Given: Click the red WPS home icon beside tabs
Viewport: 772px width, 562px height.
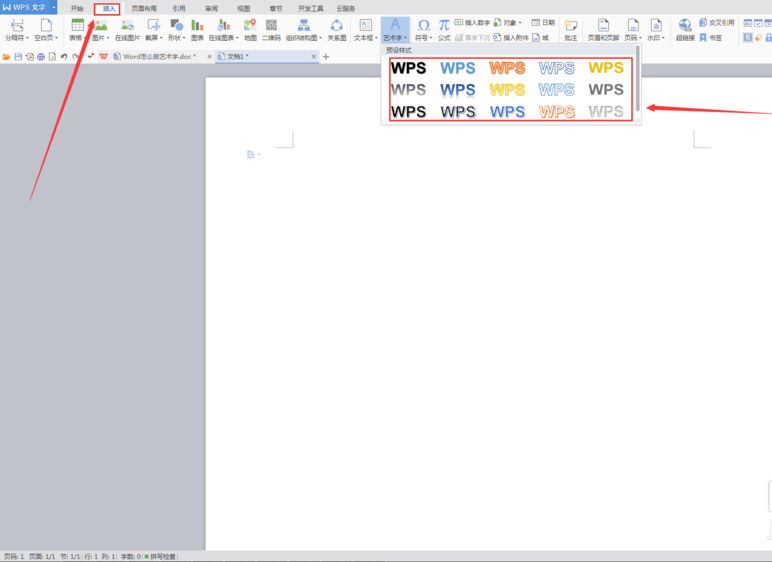Looking at the screenshot, I should click(x=103, y=57).
